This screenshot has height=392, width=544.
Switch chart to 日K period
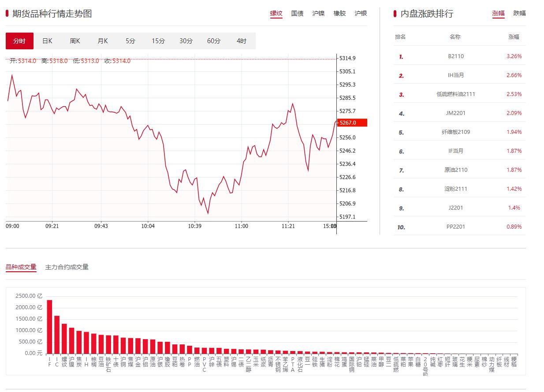click(47, 41)
